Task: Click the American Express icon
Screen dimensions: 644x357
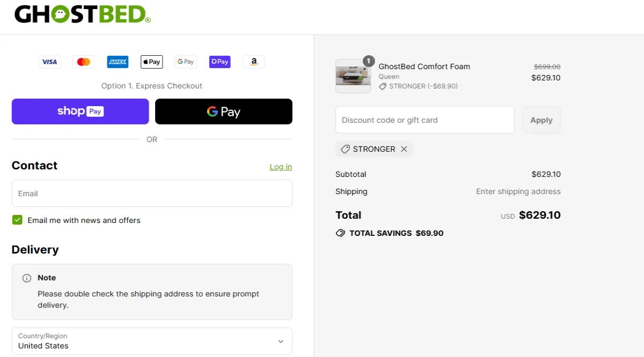Action: tap(118, 62)
